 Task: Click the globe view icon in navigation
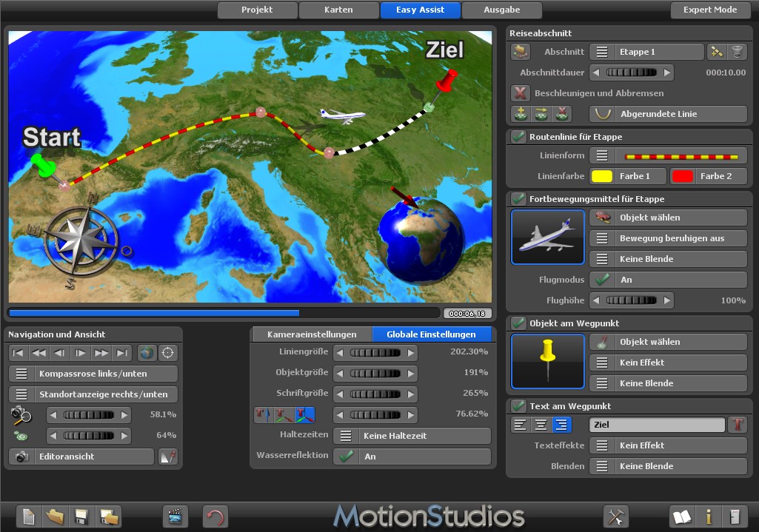pyautogui.click(x=147, y=353)
